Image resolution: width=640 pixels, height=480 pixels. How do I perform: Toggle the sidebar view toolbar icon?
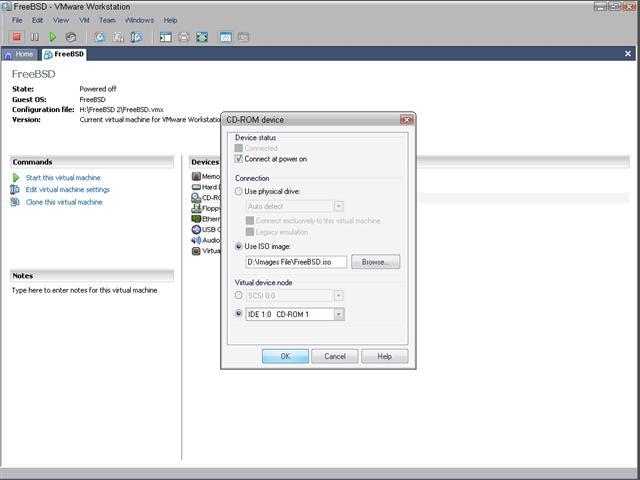click(166, 37)
